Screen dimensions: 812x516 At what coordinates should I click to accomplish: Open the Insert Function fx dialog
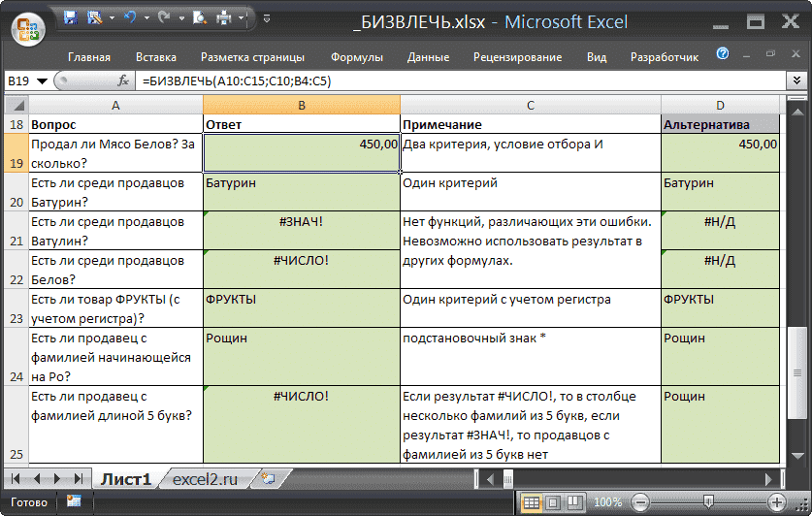click(123, 81)
